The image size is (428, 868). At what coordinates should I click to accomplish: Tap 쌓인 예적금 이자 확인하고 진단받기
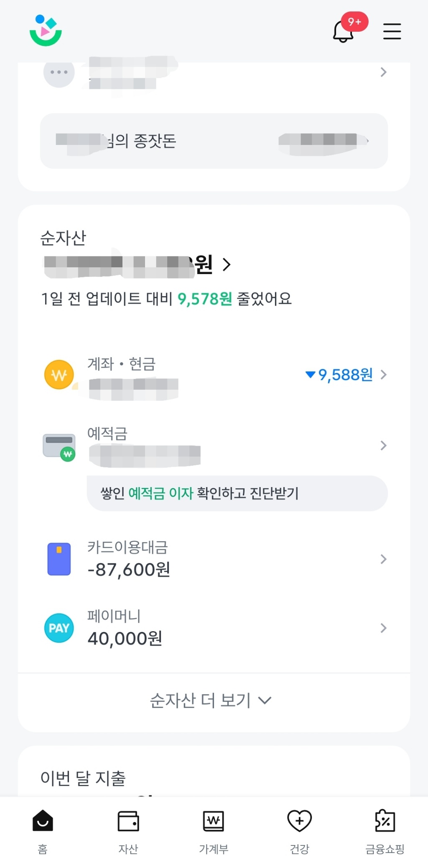pyautogui.click(x=237, y=493)
